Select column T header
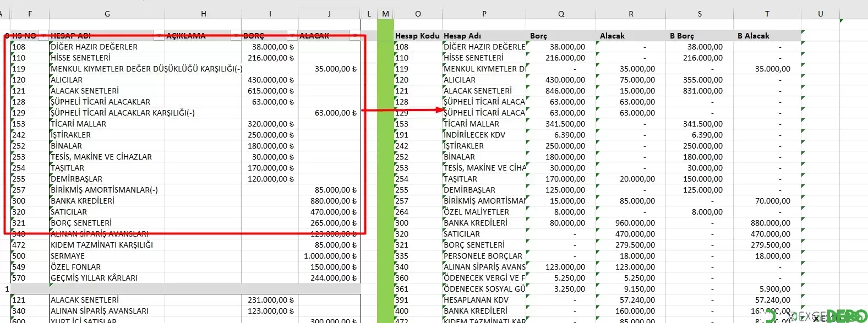 tap(767, 13)
